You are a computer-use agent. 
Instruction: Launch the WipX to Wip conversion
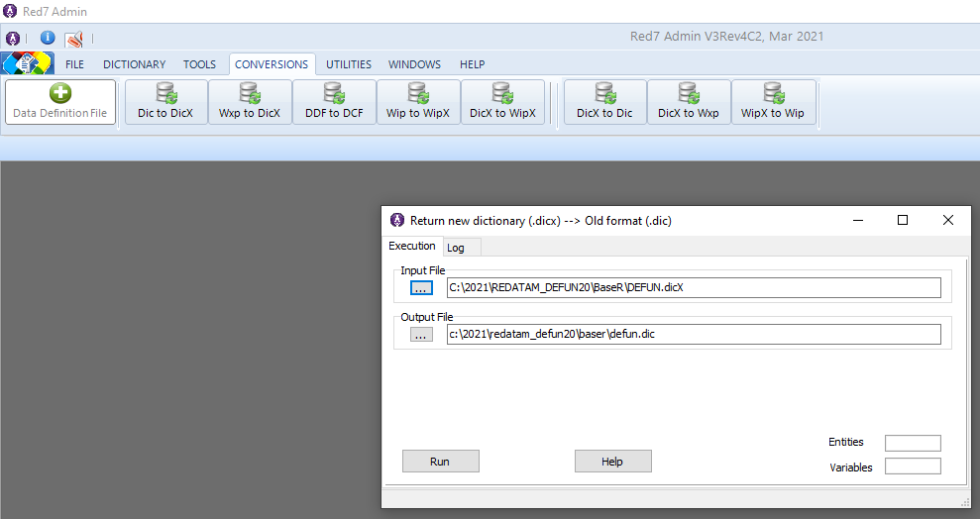pos(773,102)
